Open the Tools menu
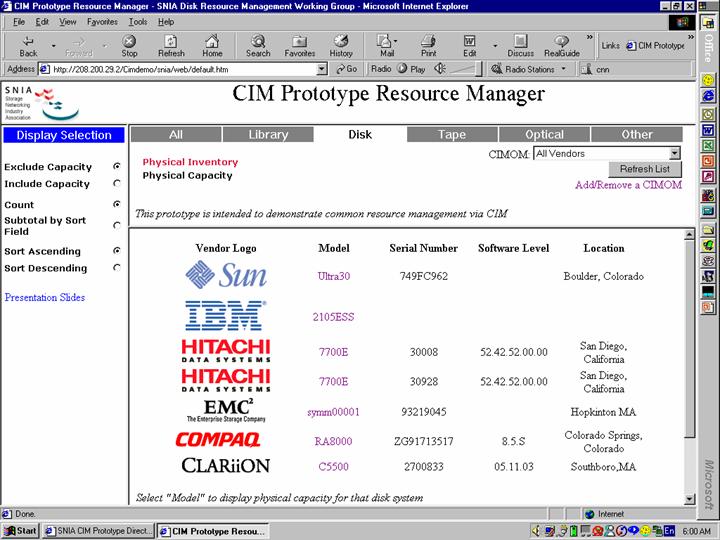 138,22
